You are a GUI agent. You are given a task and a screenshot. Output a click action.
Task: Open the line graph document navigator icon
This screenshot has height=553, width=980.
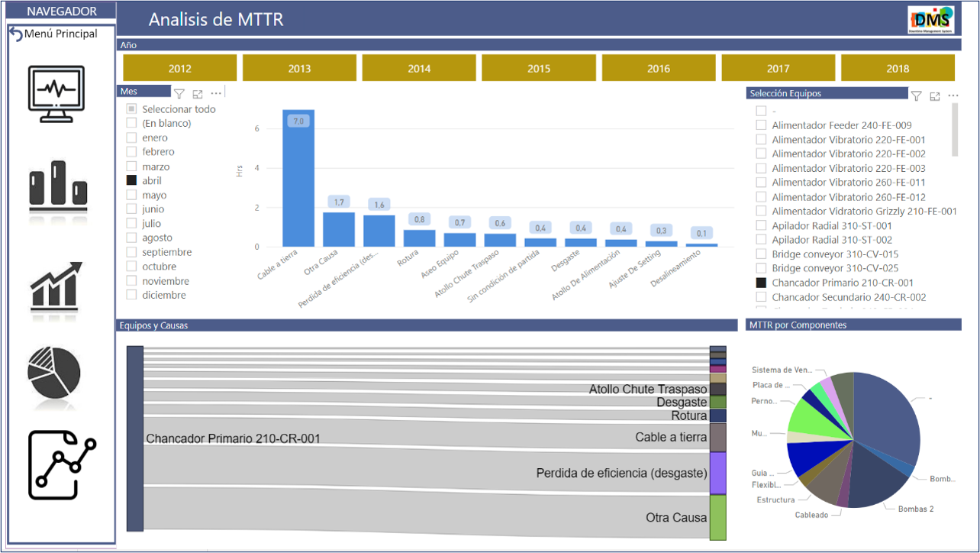pyautogui.click(x=63, y=465)
